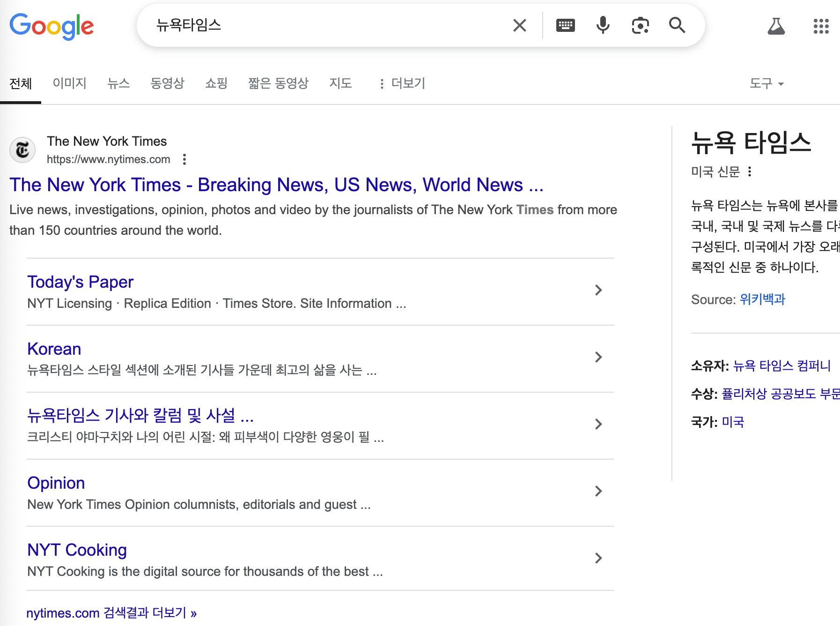Switch to the 쇼핑 tab

point(216,83)
